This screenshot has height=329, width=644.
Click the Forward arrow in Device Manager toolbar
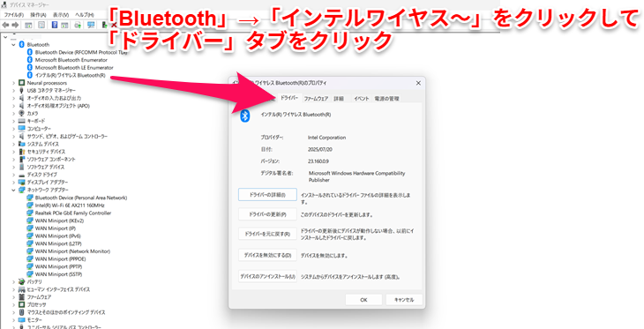(x=16, y=25)
